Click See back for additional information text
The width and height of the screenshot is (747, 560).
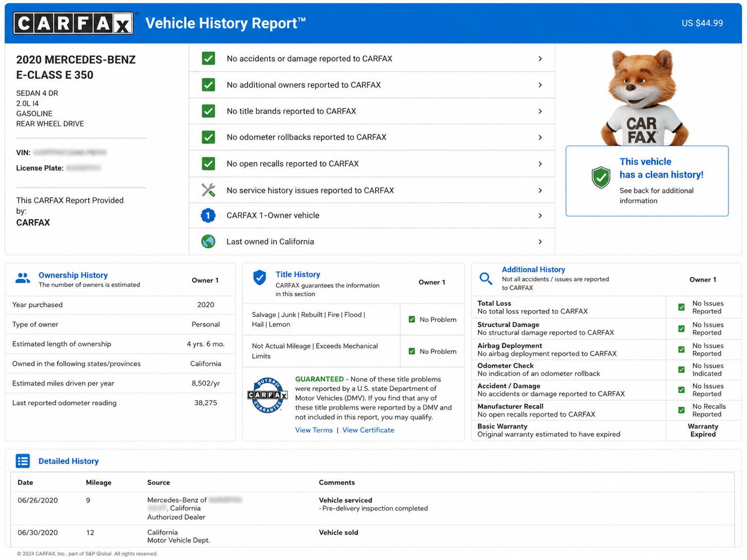coord(657,195)
